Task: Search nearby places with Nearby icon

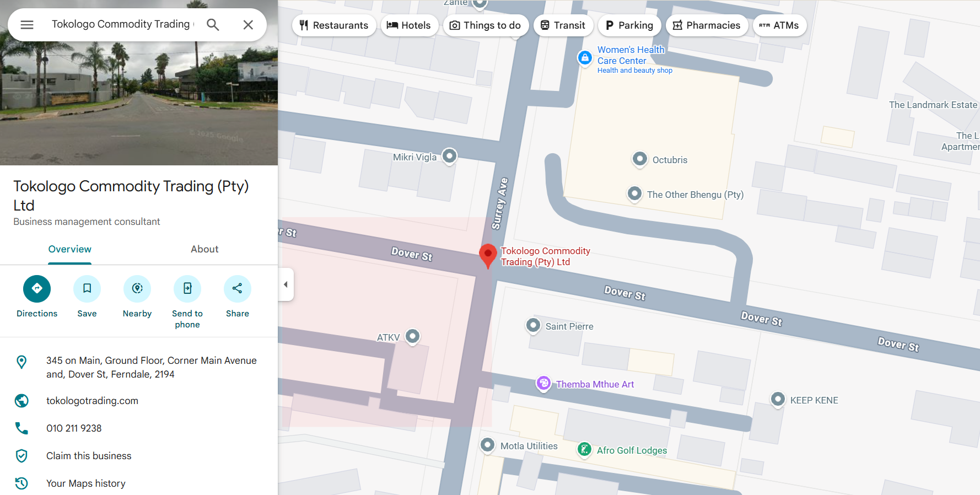Action: [137, 289]
